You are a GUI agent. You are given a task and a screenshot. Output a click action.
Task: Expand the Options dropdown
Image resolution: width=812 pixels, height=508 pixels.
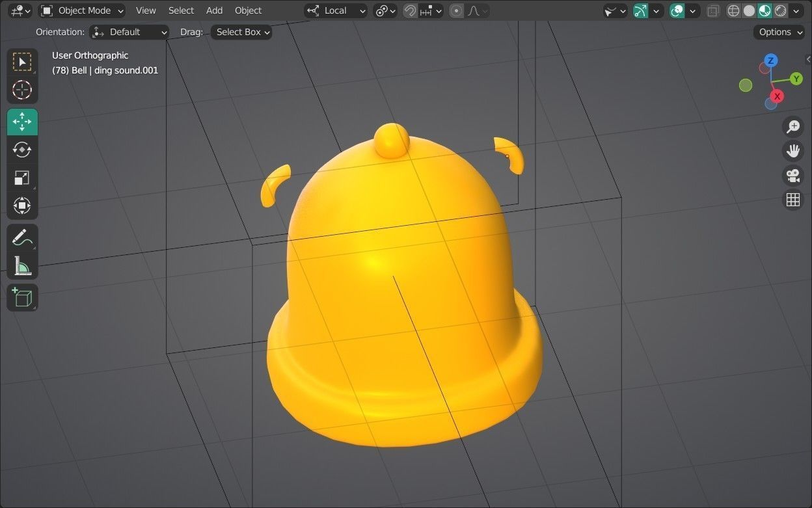(779, 32)
